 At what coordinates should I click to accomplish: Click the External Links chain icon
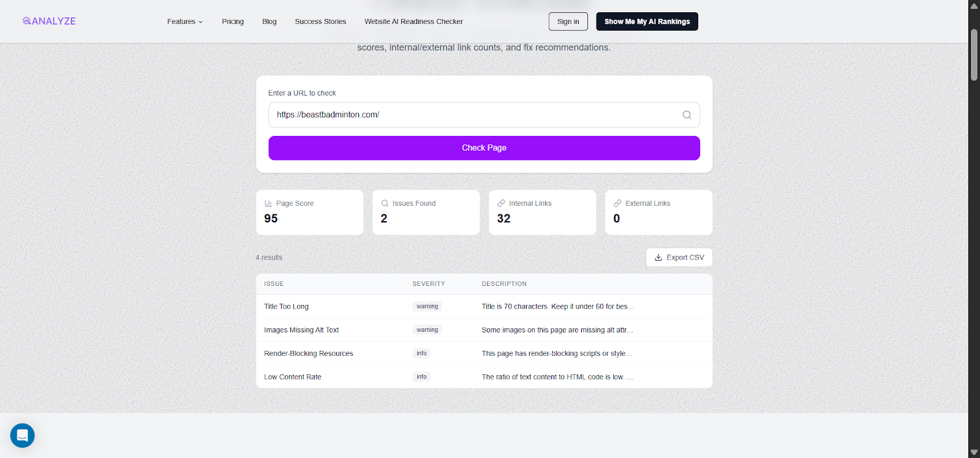point(617,203)
